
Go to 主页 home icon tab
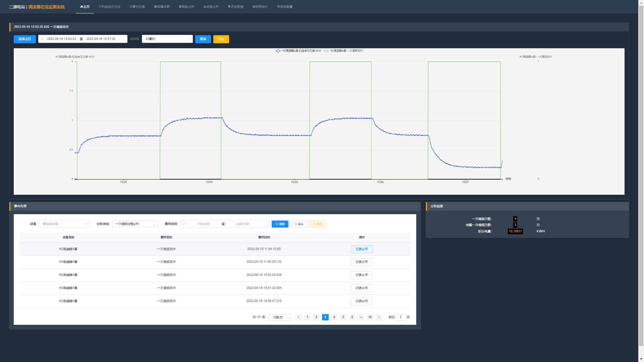(x=85, y=7)
